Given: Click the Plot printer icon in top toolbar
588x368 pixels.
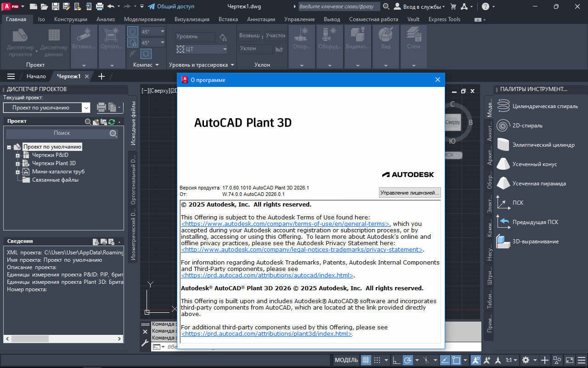Looking at the screenshot, I should point(99,6).
